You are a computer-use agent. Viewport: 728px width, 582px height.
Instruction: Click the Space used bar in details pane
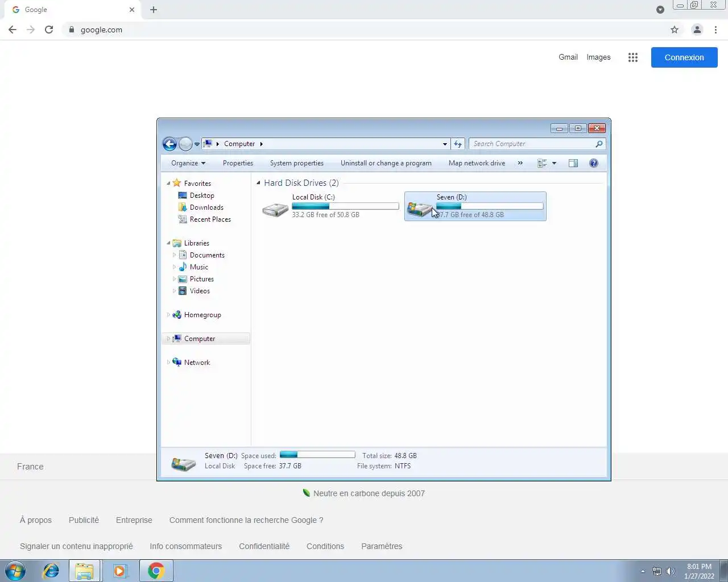tap(317, 455)
